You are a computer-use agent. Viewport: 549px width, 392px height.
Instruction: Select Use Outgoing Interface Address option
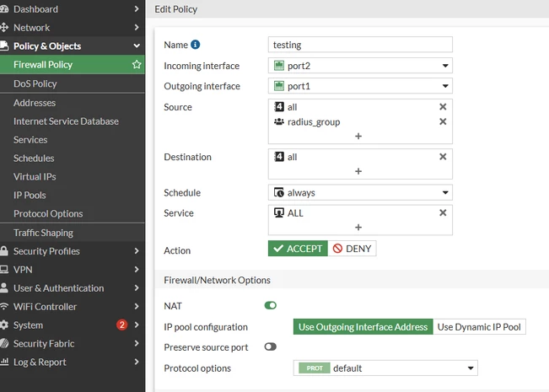point(363,326)
